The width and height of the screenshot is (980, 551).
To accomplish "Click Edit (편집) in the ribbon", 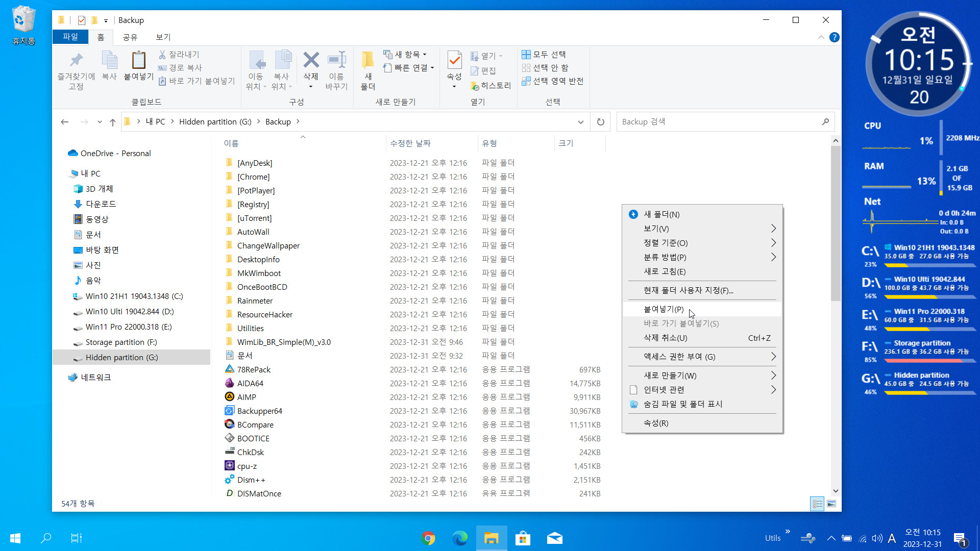I will click(483, 70).
